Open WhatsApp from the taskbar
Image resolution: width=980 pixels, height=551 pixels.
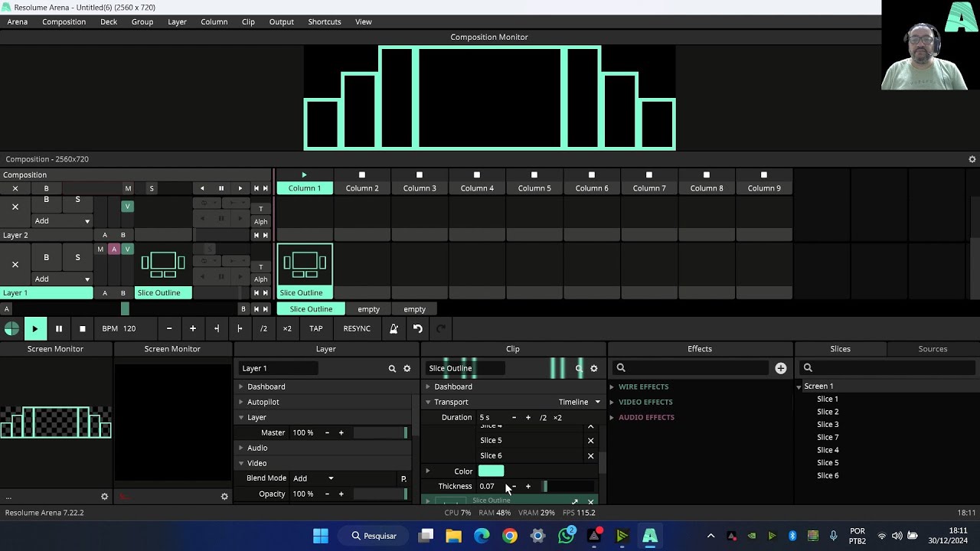click(566, 536)
